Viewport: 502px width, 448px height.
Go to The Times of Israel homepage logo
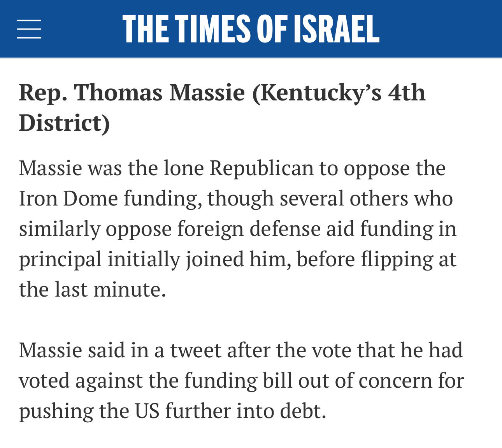coord(251,29)
